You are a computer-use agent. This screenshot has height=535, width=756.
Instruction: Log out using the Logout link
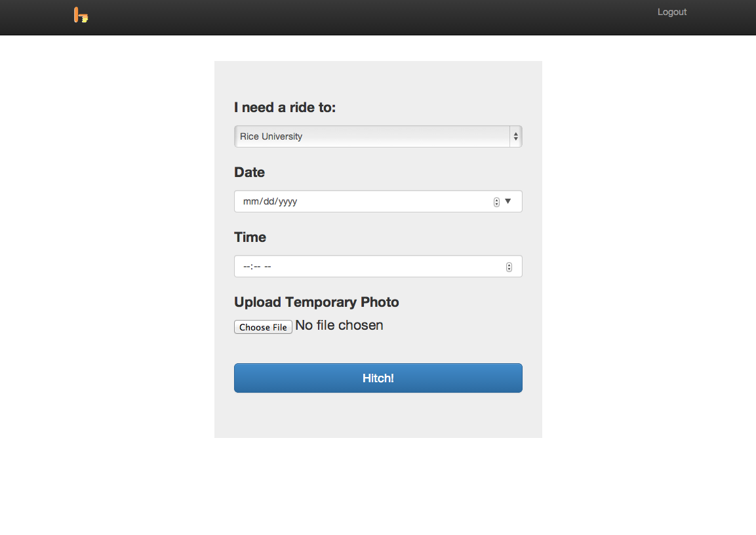(671, 12)
